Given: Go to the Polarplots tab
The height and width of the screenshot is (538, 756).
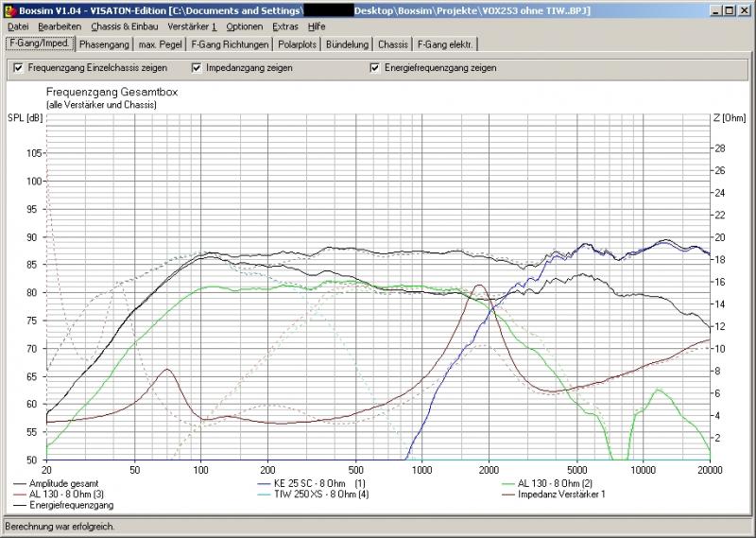Looking at the screenshot, I should click(298, 44).
